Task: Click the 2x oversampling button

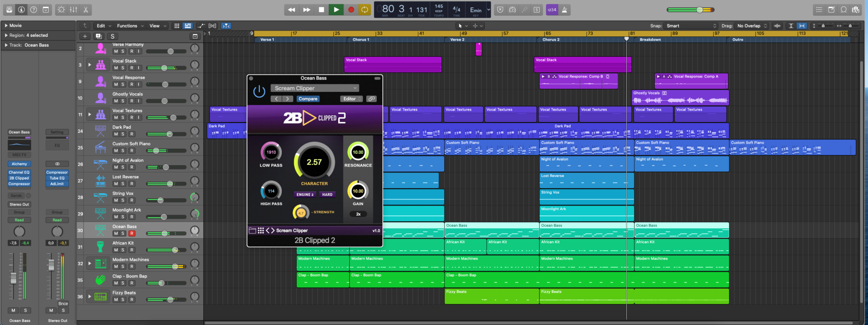Action: 358,214
